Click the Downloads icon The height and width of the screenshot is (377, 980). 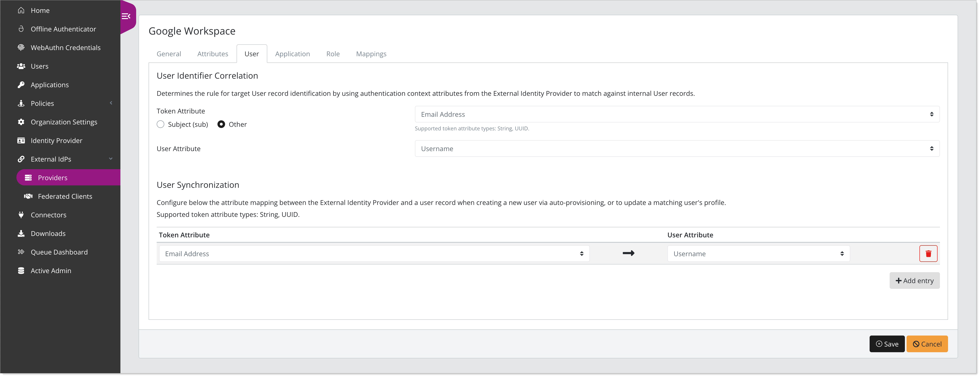[x=21, y=233]
